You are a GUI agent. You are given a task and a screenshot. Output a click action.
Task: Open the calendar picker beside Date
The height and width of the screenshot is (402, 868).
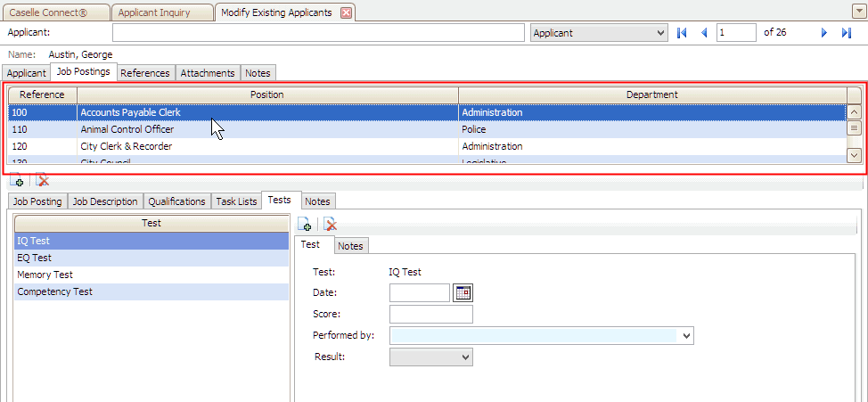click(463, 292)
